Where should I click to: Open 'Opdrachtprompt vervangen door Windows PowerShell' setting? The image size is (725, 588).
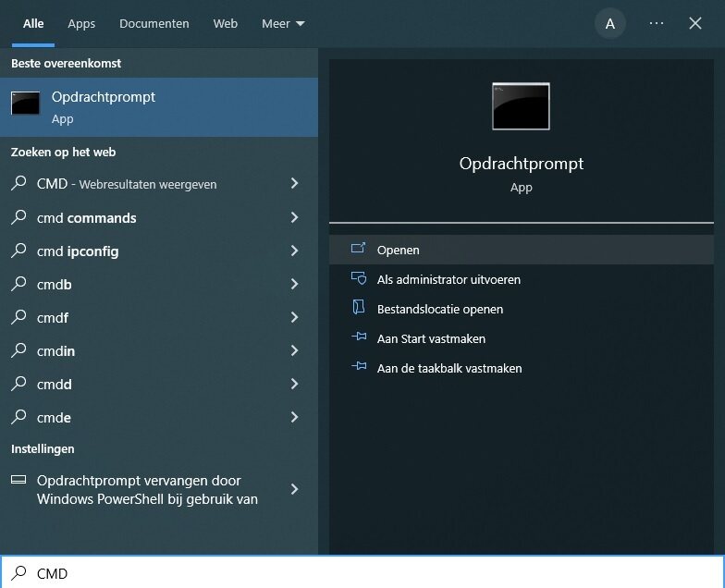[159, 490]
